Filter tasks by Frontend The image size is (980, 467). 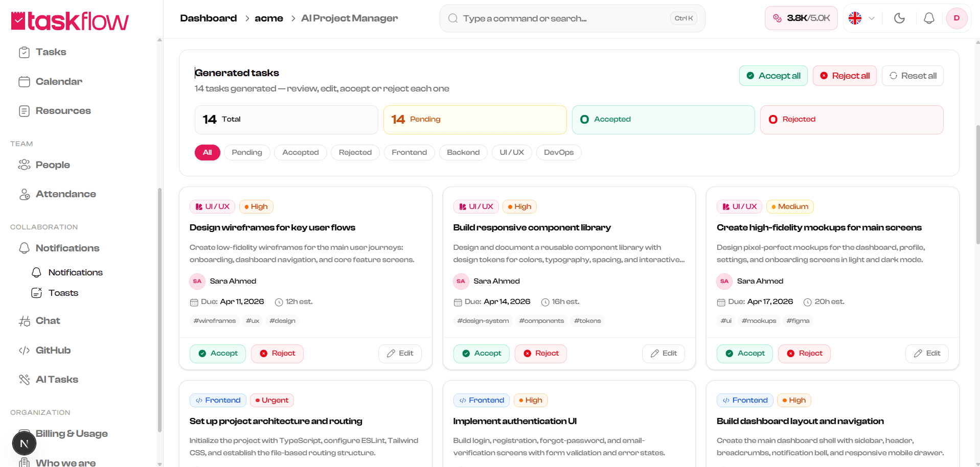click(x=409, y=152)
